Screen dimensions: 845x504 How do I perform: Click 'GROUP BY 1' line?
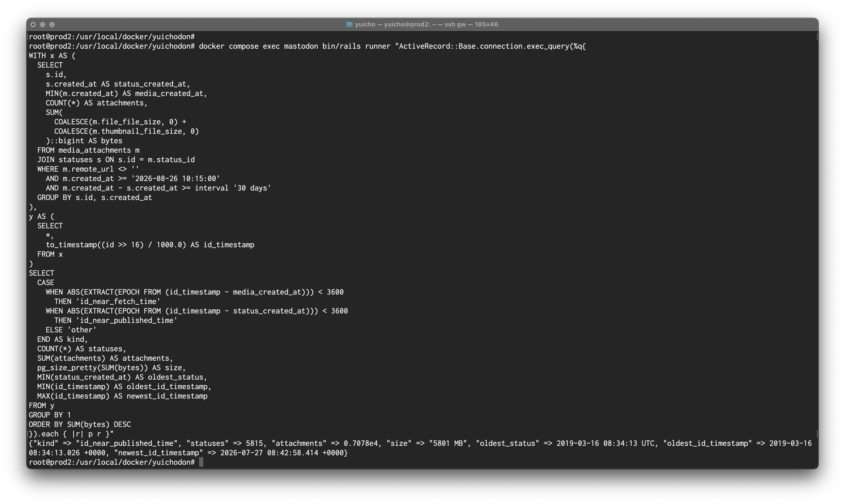tap(50, 415)
